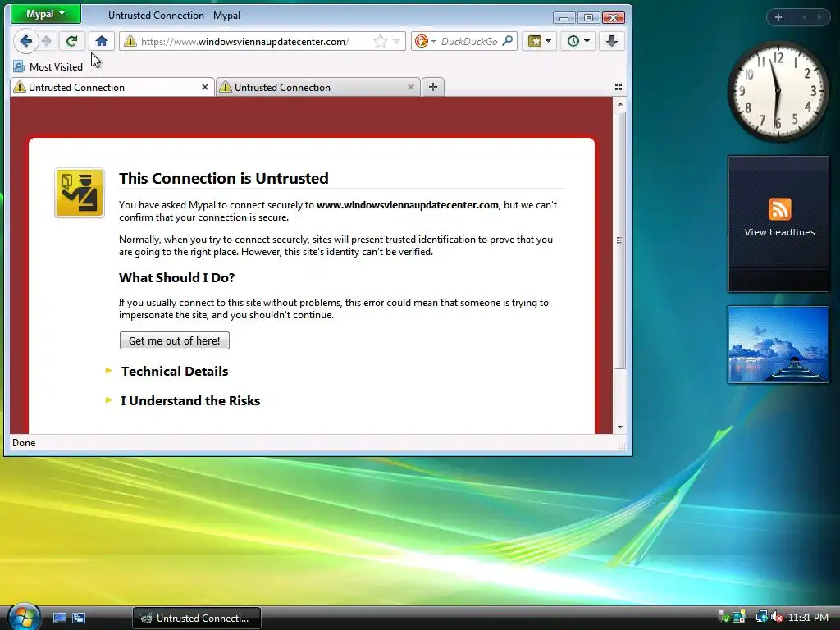Open the Most Visited bookmarks folder
Image resolution: width=840 pixels, height=630 pixels.
48,67
